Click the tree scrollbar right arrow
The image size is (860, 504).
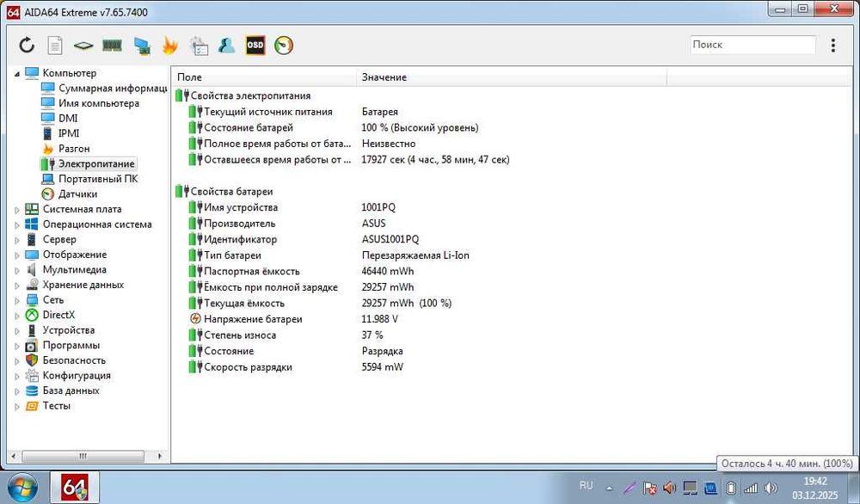[x=160, y=456]
